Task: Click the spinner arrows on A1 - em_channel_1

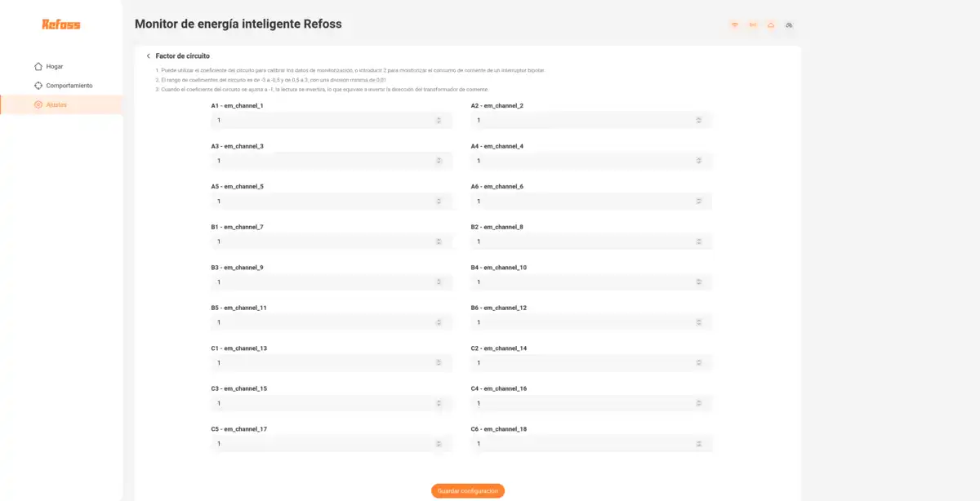Action: coord(439,121)
